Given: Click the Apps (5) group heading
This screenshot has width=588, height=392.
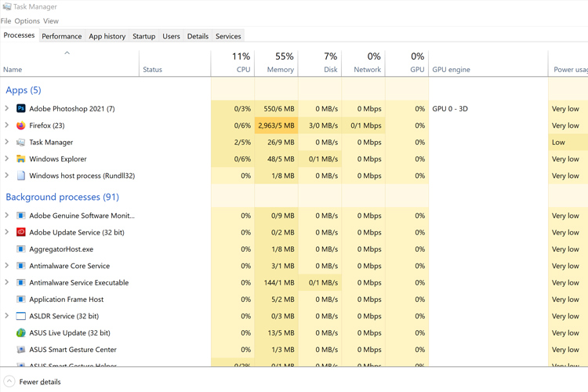Looking at the screenshot, I should [x=24, y=90].
